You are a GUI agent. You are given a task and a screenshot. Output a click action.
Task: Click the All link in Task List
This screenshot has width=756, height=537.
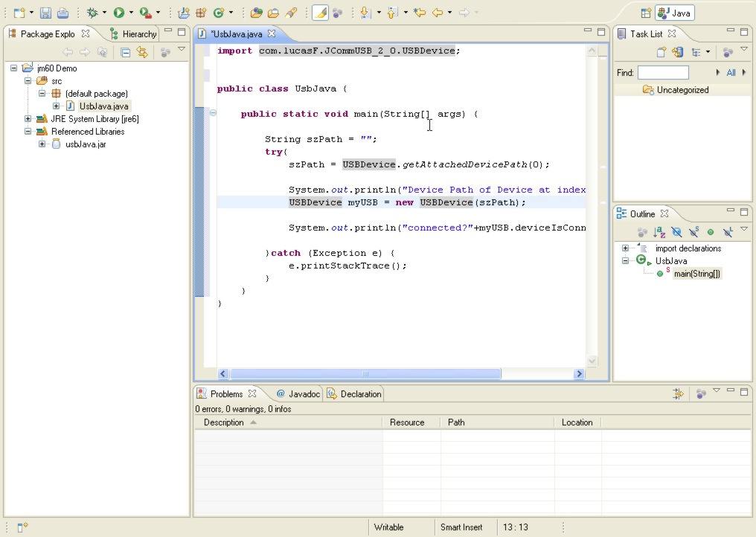731,72
